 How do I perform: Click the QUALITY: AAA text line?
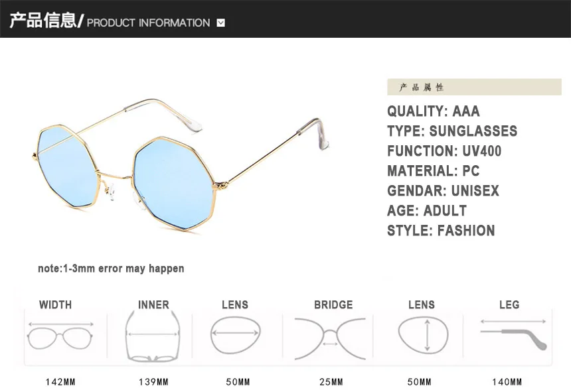[434, 111]
